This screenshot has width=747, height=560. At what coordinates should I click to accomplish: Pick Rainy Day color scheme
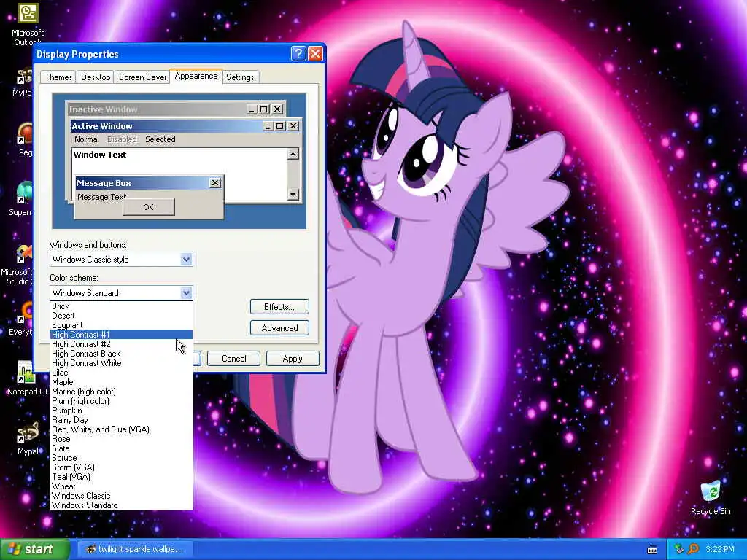[122, 420]
